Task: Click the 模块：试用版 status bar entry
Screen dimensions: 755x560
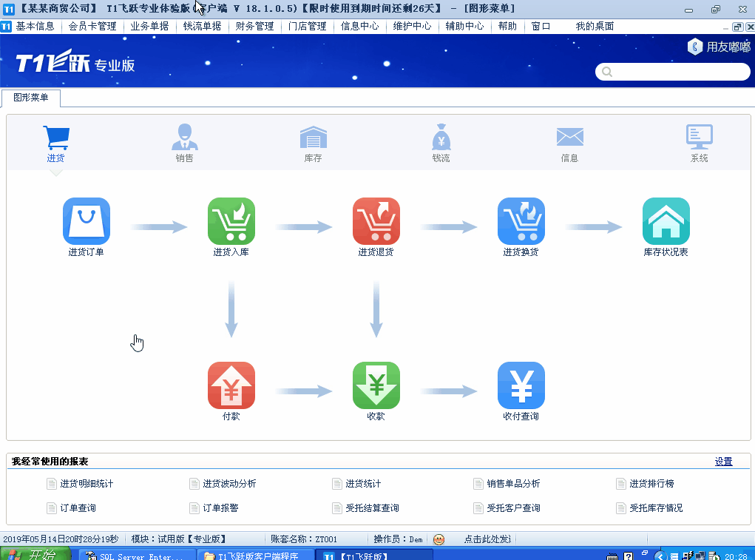Action: tap(179, 539)
